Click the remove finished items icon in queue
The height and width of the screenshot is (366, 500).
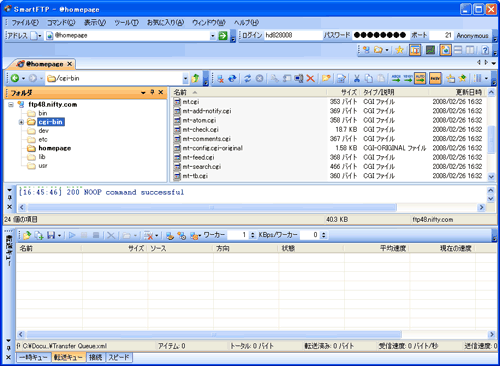coord(149,235)
